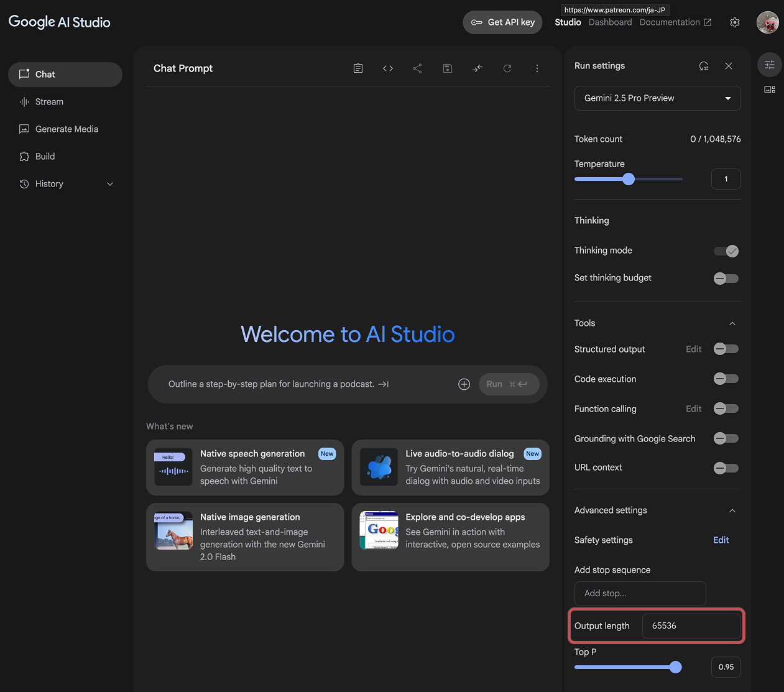Select Chat in the sidebar

point(65,75)
